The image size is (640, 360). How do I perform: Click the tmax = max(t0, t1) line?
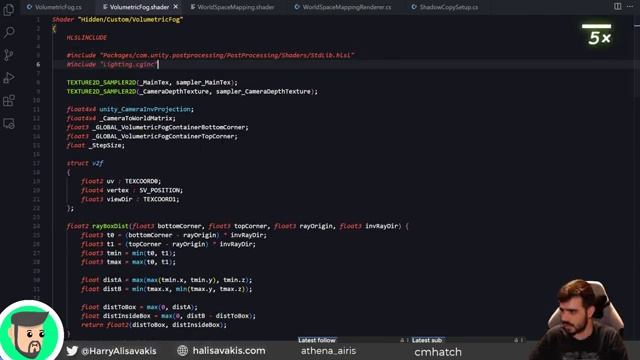coord(128,262)
